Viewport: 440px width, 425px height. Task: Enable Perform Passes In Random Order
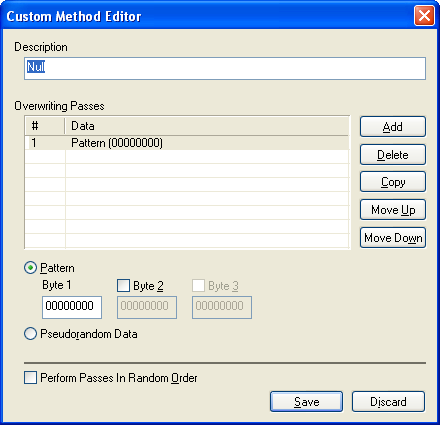(x=30, y=378)
